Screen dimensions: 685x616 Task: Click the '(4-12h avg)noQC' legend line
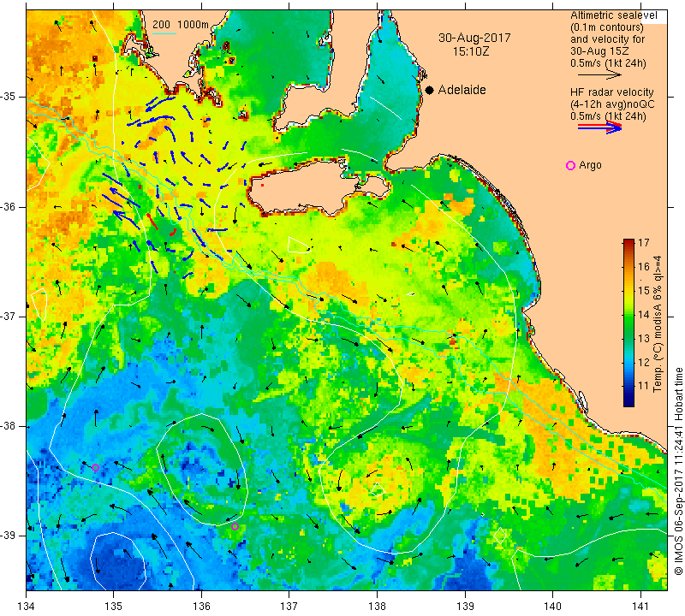pos(612,104)
